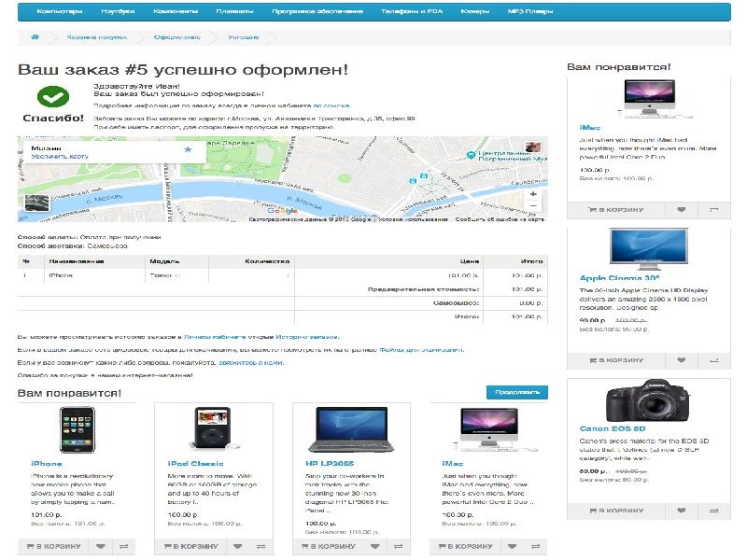This screenshot has height=560, width=747.
Task: Add Canon EOS 5D to wishlist
Action: point(682,511)
